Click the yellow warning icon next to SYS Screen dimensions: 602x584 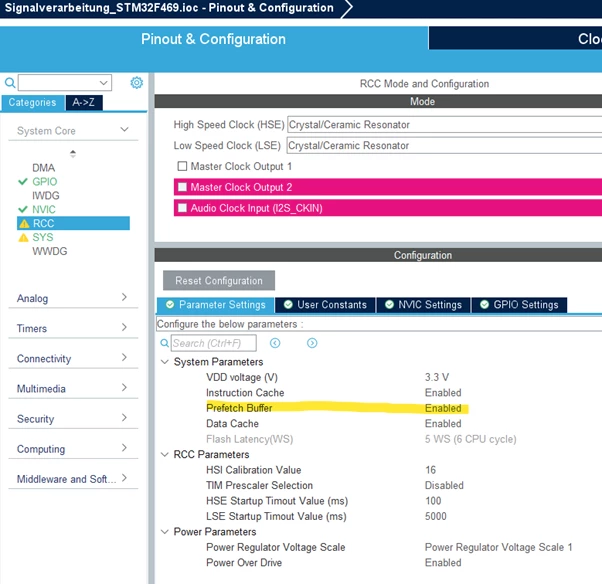(23, 237)
